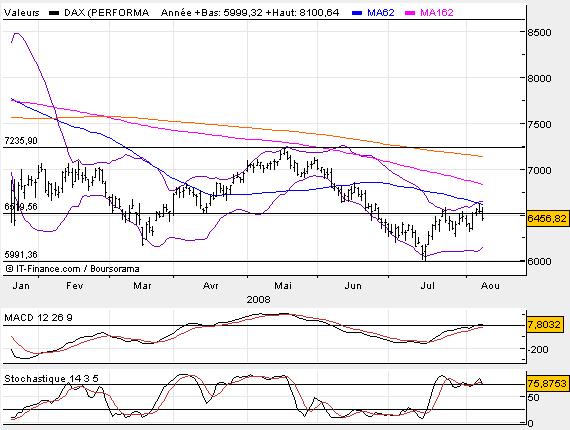570x430 pixels.
Task: Click the 'Avr' month label on the axis
Action: coord(210,286)
